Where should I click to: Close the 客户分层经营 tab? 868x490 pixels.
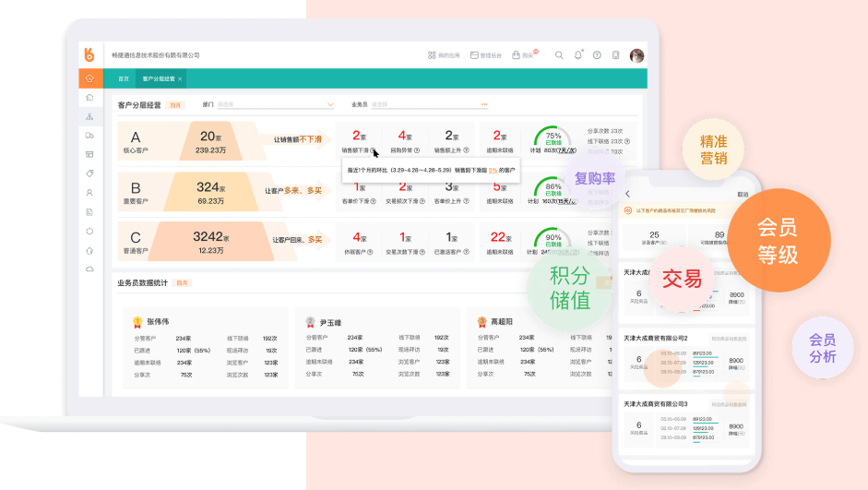(x=180, y=79)
